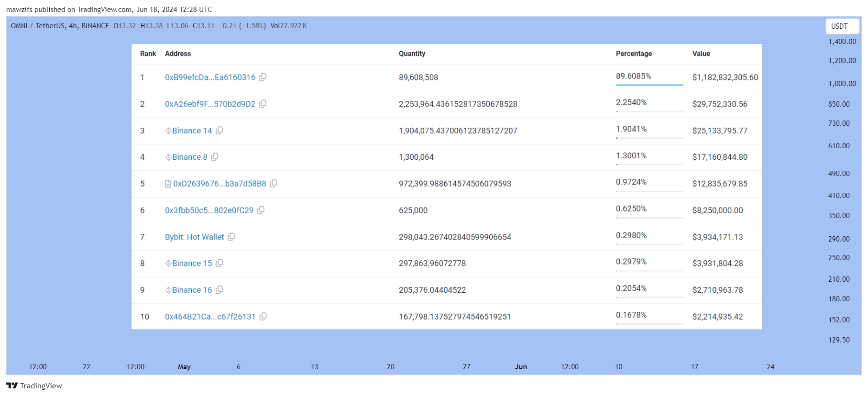868x396 pixels.
Task: Click copy icon next to Binance 16
Action: click(220, 290)
